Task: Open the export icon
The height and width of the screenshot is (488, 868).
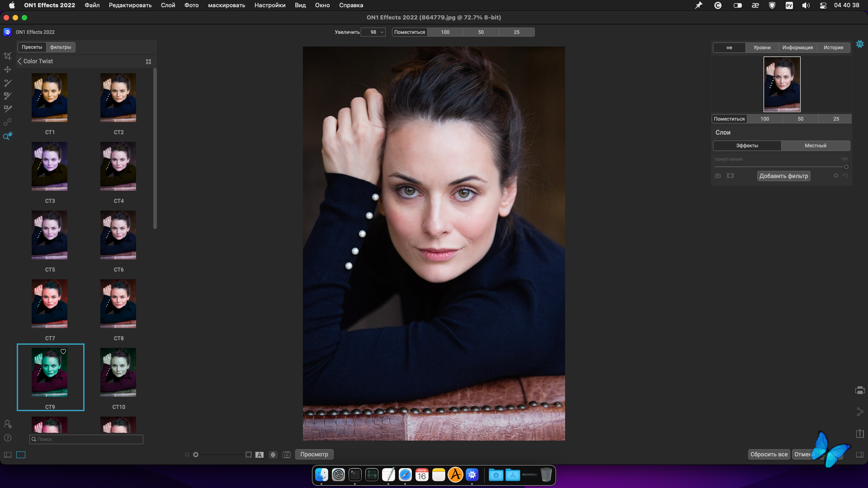Action: click(x=860, y=433)
